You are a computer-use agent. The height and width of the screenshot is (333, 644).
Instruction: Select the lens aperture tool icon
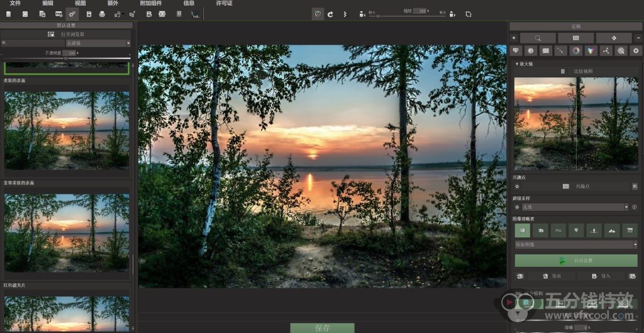click(635, 50)
